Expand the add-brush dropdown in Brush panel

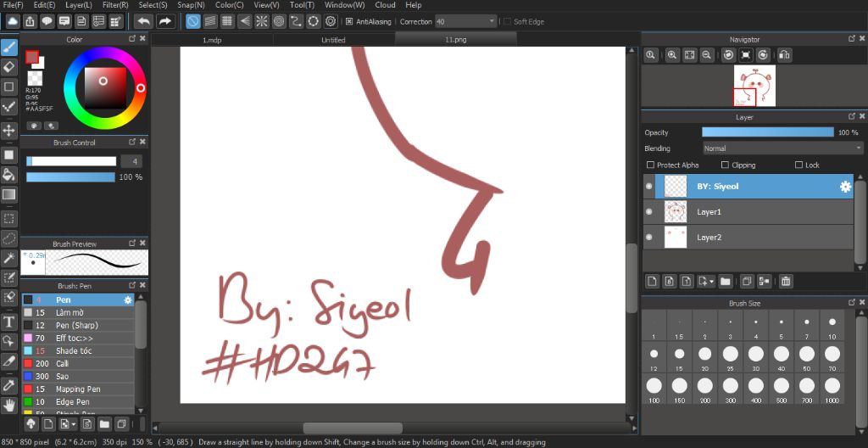(74, 425)
